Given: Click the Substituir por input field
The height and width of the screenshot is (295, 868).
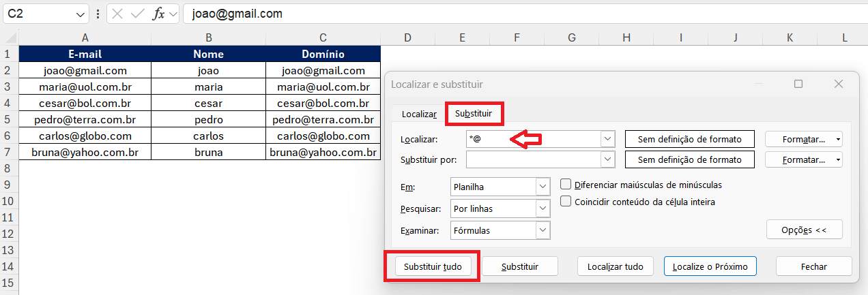Looking at the screenshot, I should pyautogui.click(x=532, y=159).
